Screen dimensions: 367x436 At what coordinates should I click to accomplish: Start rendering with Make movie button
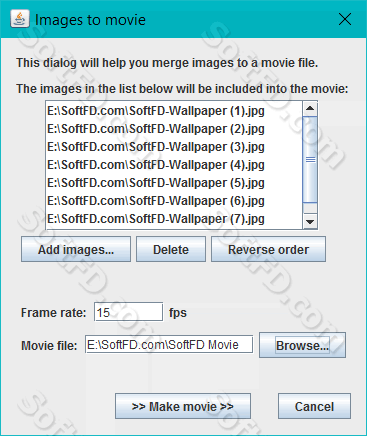point(183,406)
